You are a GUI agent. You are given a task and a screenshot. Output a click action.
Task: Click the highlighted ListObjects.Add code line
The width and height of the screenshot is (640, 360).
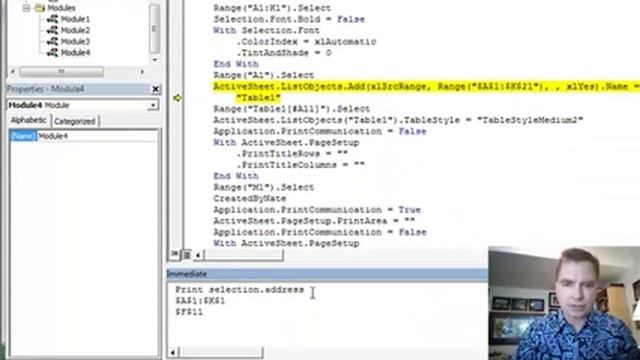(426, 87)
